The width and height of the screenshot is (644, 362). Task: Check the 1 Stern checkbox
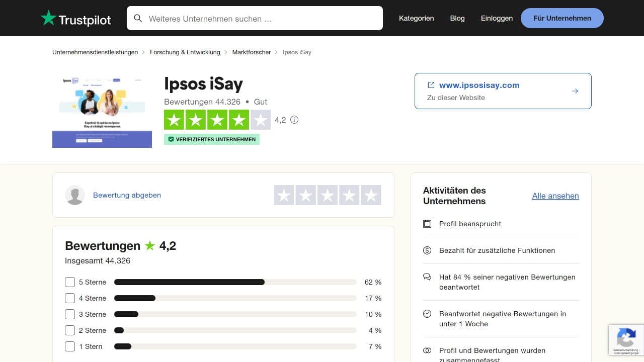click(70, 346)
